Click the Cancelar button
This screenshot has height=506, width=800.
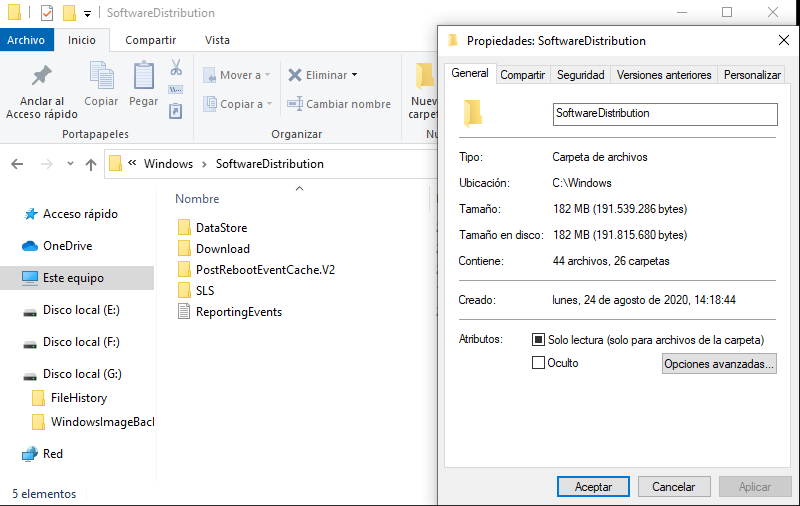(x=673, y=487)
